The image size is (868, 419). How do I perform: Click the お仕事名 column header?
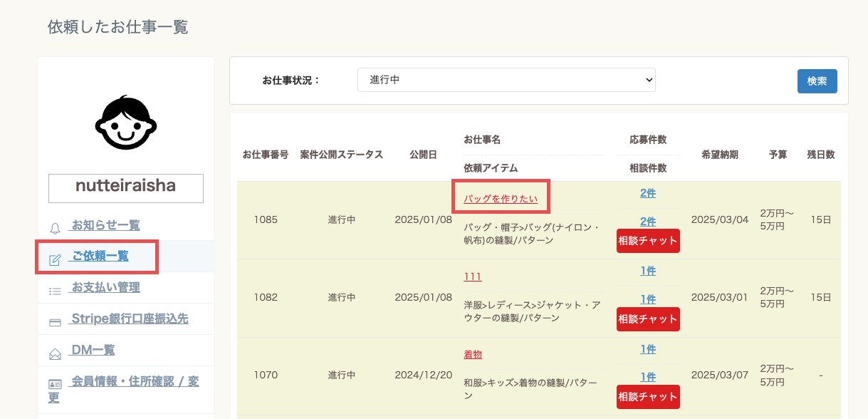(x=482, y=140)
